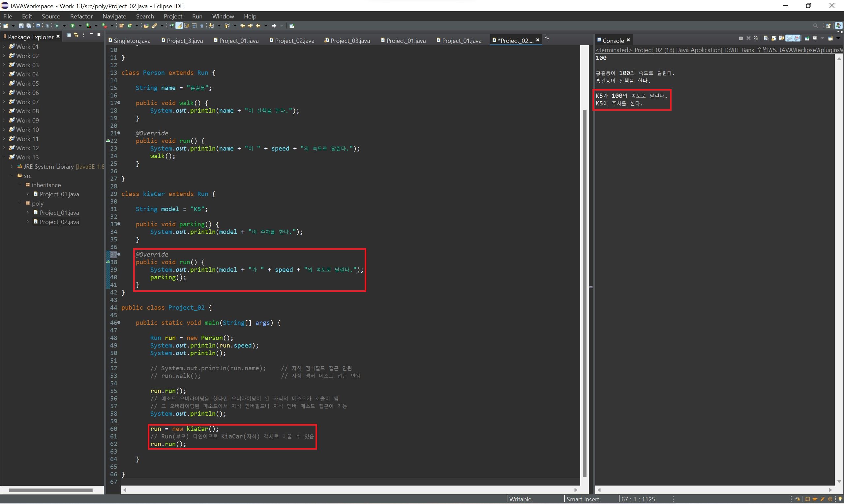Click Package Explorer horizontal scrollbar
The width and height of the screenshot is (844, 504).
click(x=51, y=490)
